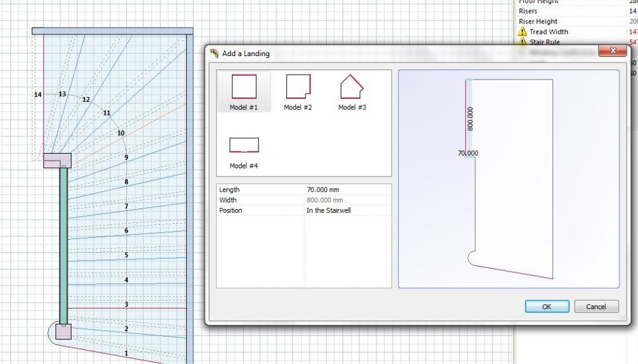Select step 9 in the stair plan
The height and width of the screenshot is (364, 638).
point(126,157)
